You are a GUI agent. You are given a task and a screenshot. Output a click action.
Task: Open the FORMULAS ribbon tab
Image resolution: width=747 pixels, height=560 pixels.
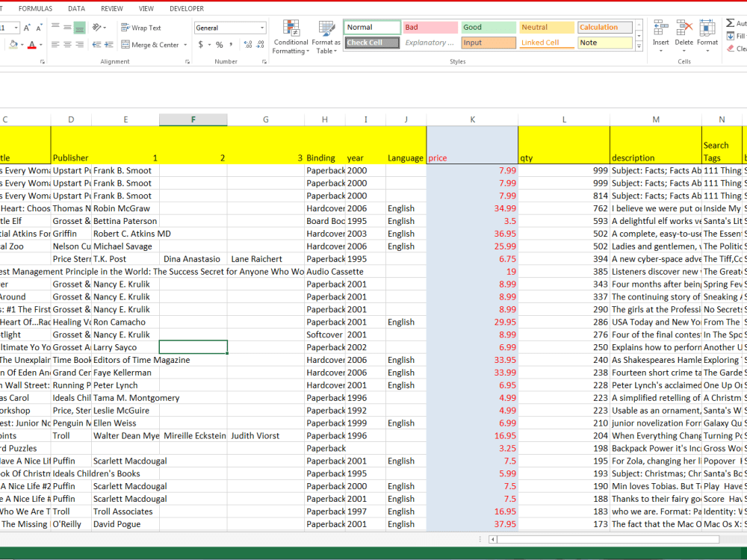tap(35, 8)
